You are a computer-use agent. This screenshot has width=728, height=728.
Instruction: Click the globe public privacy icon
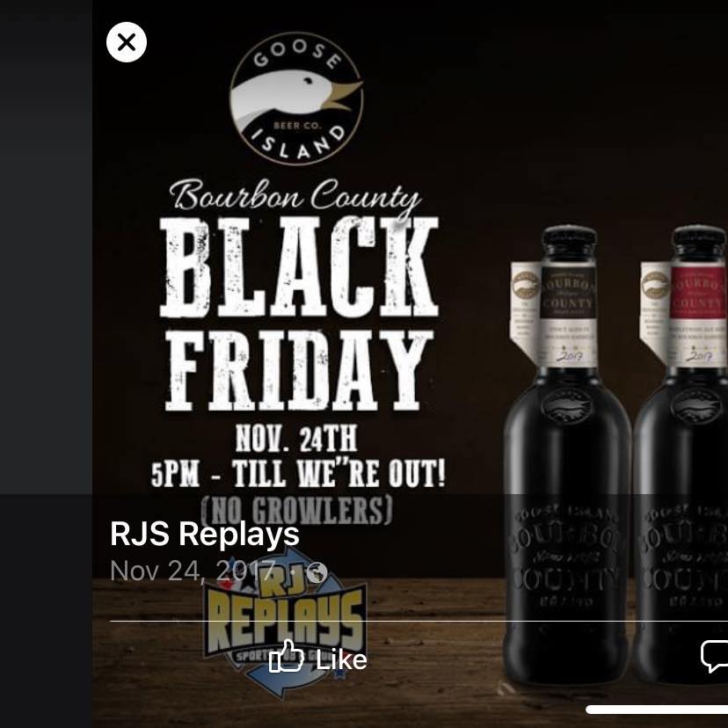coord(317,572)
